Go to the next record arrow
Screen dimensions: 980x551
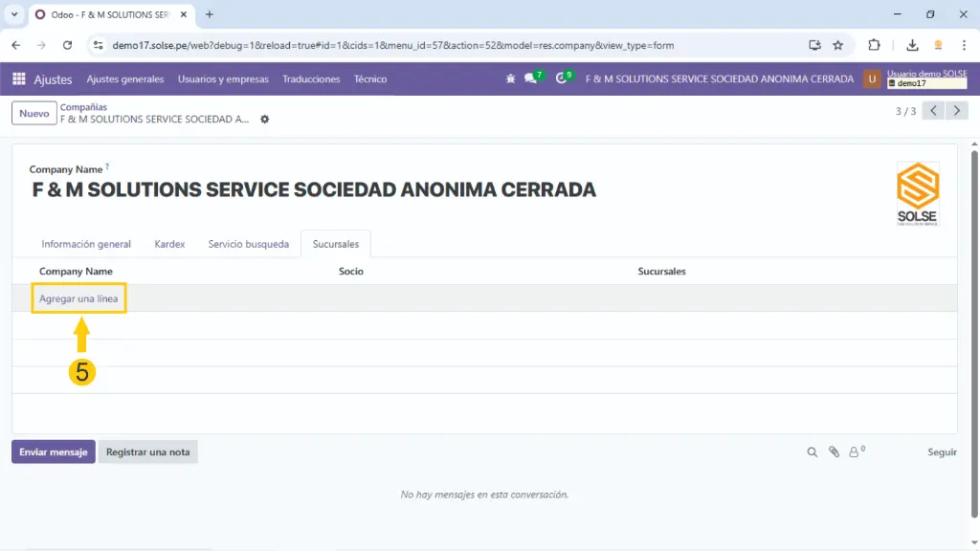pyautogui.click(x=957, y=111)
